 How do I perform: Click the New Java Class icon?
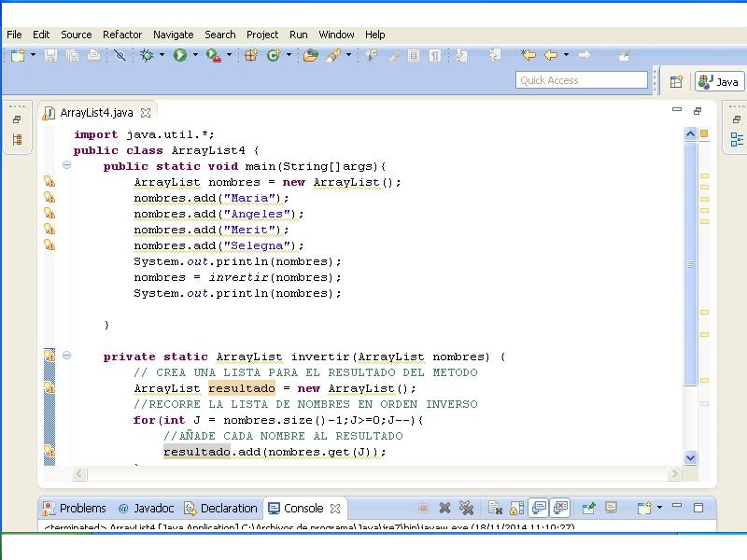pyautogui.click(x=275, y=56)
